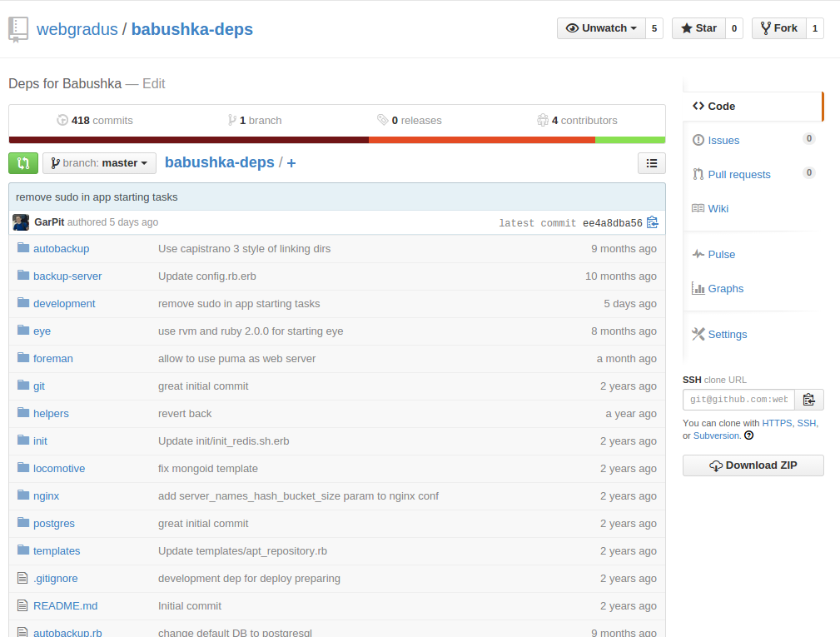
Task: View 1 branch
Action: coord(255,121)
